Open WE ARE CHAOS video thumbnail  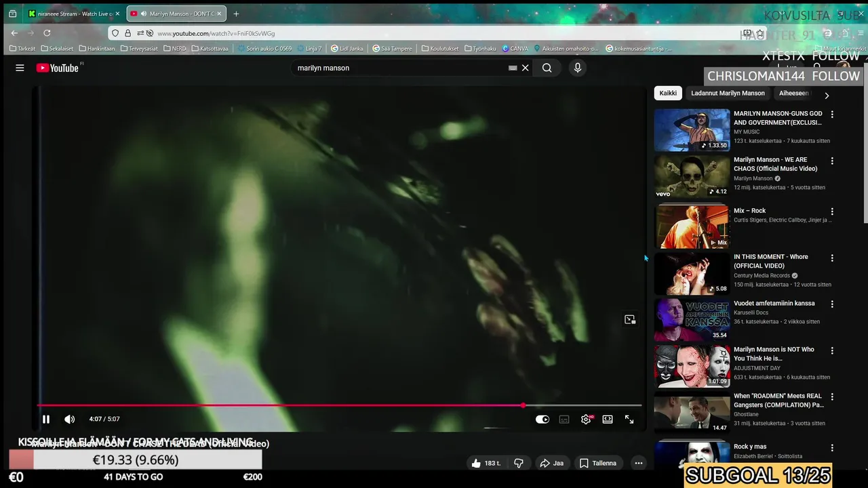coord(692,176)
